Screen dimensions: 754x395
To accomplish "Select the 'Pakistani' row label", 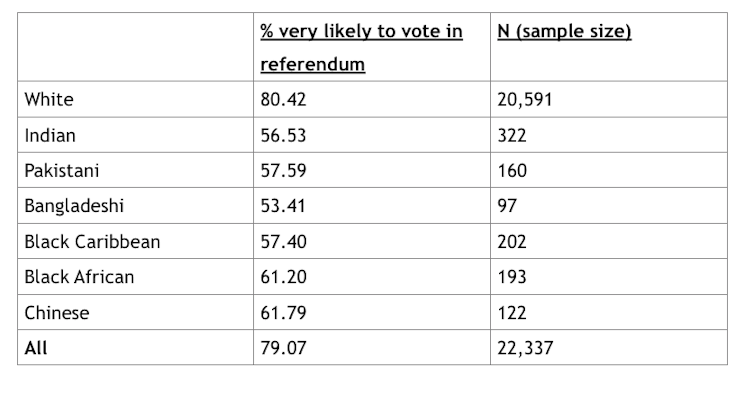I will [x=62, y=170].
